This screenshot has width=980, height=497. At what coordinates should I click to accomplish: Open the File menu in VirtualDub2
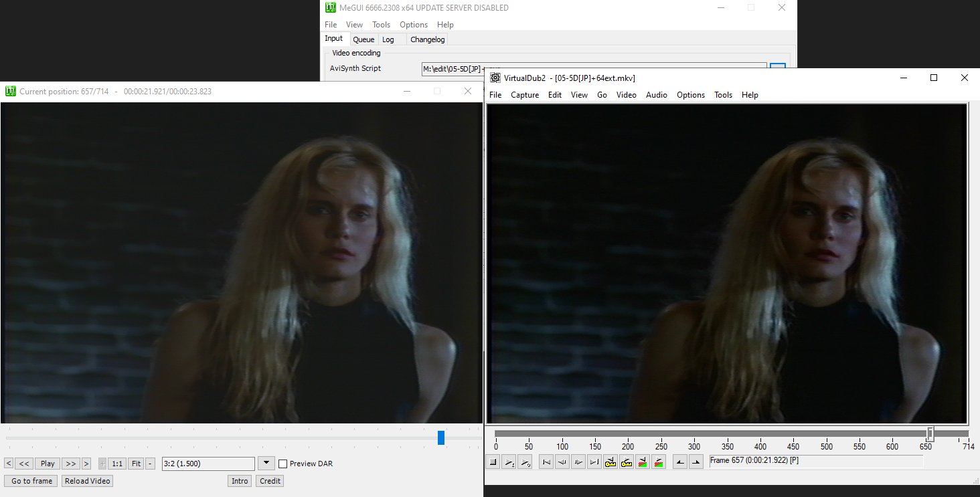coord(495,95)
